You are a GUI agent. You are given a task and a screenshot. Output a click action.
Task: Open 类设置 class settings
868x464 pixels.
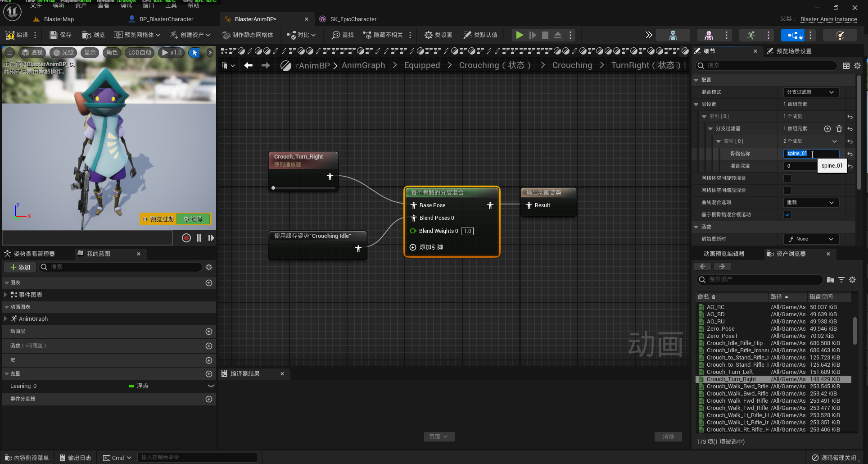[438, 35]
